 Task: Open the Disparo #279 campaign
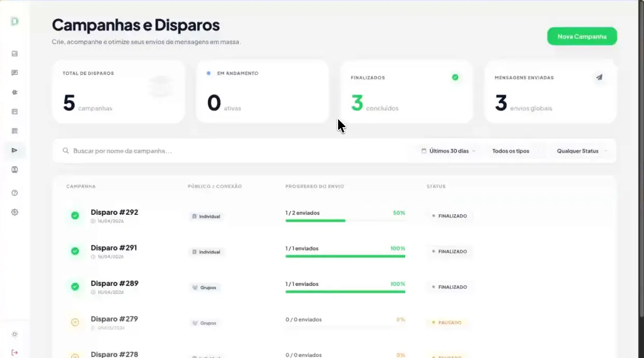(x=114, y=319)
